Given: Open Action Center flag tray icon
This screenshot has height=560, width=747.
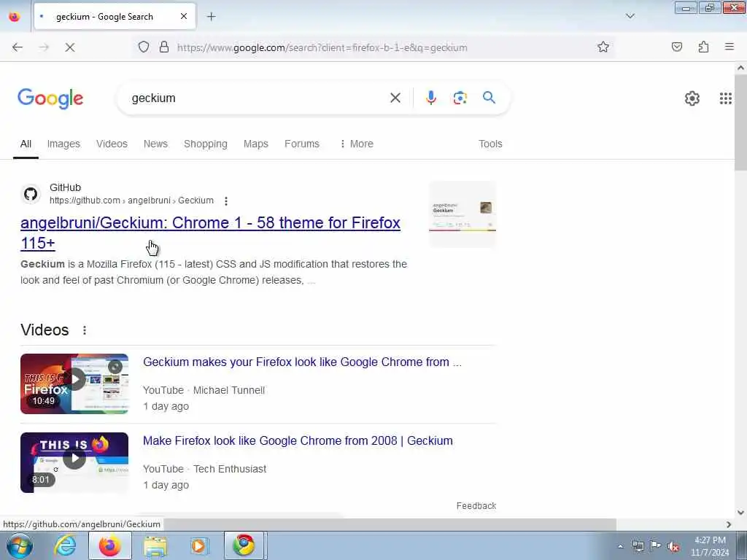Looking at the screenshot, I should (656, 545).
